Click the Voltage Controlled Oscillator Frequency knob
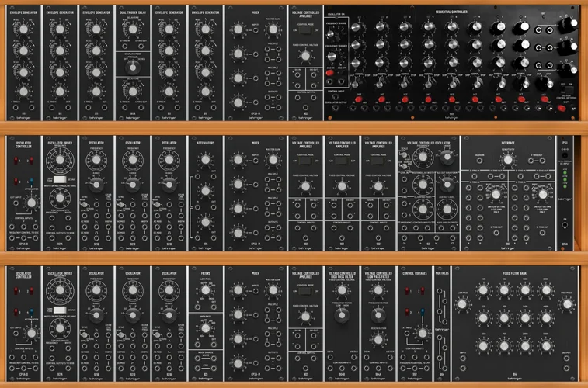588x388 pixels. click(x=423, y=157)
